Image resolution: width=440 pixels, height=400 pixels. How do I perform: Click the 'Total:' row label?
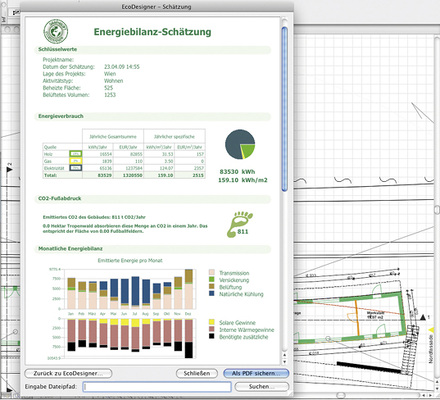tap(50, 175)
